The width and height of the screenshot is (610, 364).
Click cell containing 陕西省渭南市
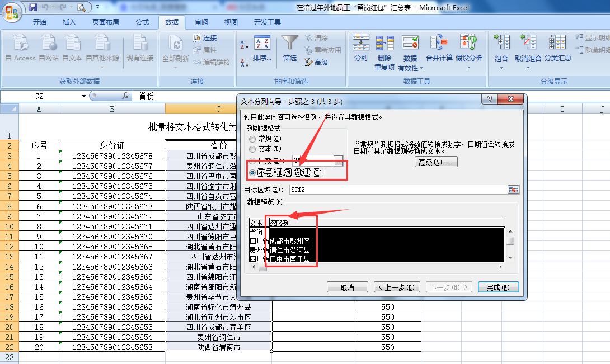click(218, 347)
